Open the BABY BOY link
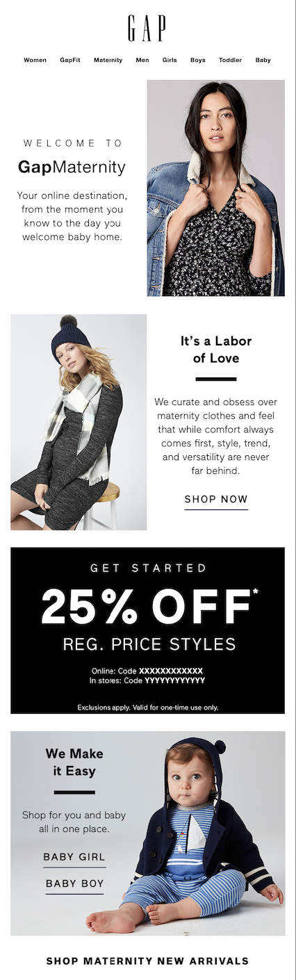 [x=74, y=884]
